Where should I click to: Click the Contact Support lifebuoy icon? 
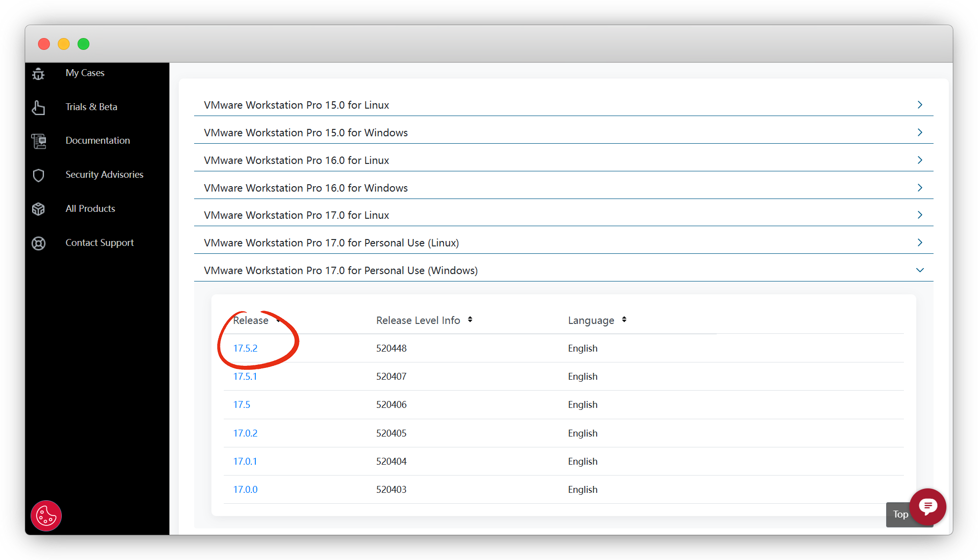[x=39, y=243]
